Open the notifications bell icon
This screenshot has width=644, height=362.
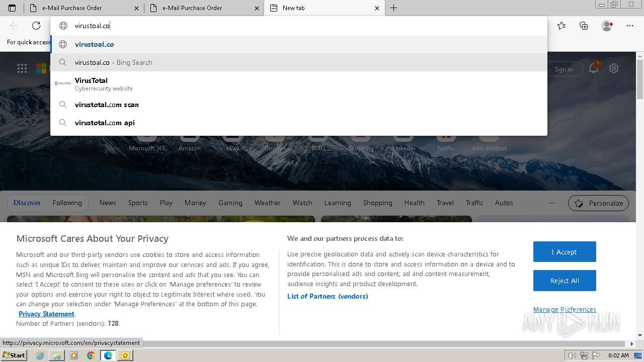(x=594, y=69)
